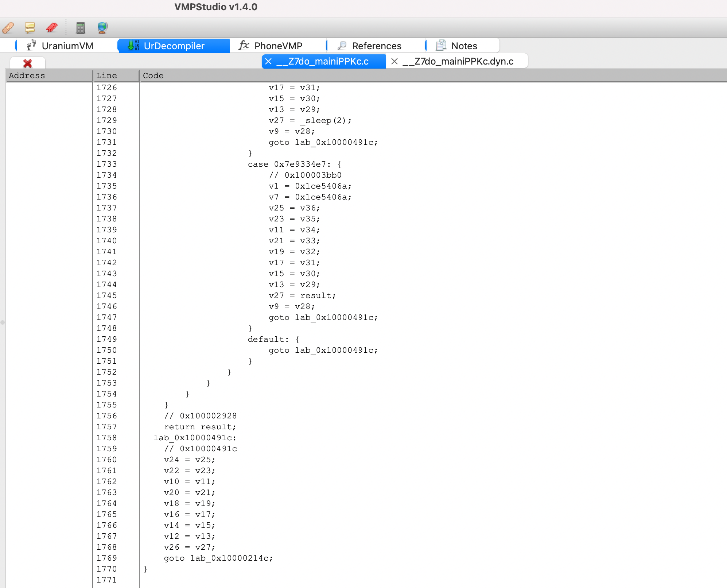Image resolution: width=727 pixels, height=588 pixels.
Task: Close the __Z7do_mainiPPKc.c file tab
Action: [x=268, y=61]
